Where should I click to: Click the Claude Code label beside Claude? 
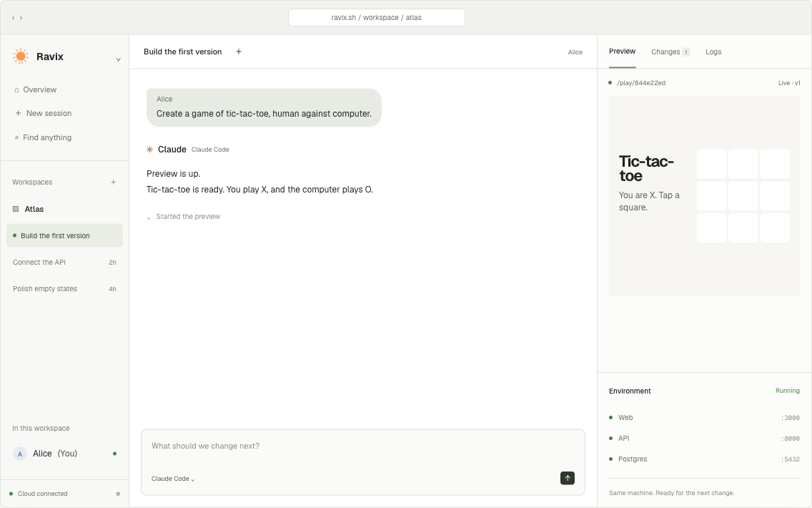[210, 150]
